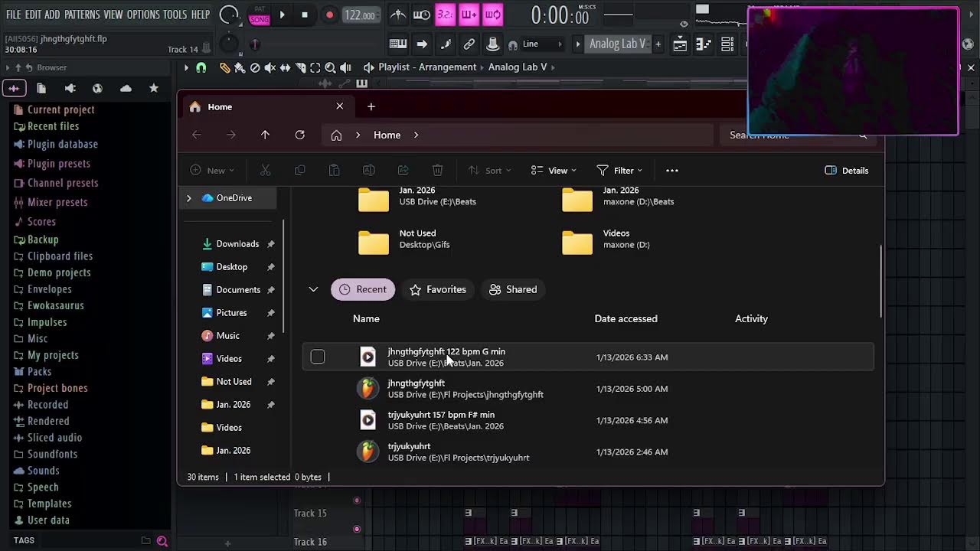
Task: Sort by the Date accessed column header
Action: pos(626,318)
